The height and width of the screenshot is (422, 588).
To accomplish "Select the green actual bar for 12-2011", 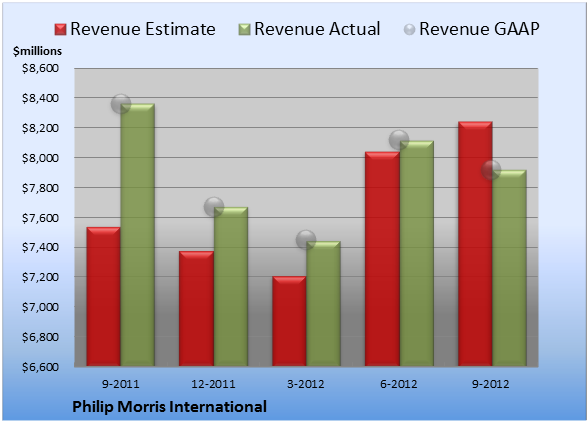I will [230, 287].
